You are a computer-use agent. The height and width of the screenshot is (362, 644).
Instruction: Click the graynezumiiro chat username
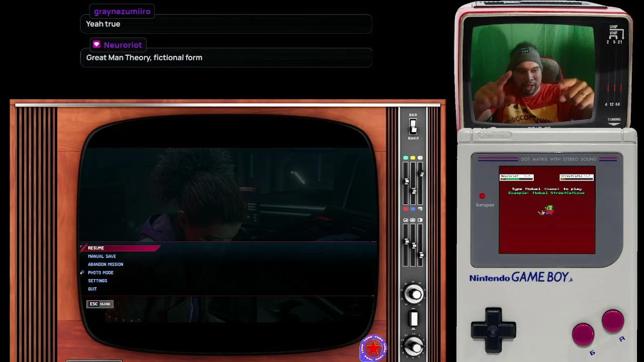(x=122, y=11)
